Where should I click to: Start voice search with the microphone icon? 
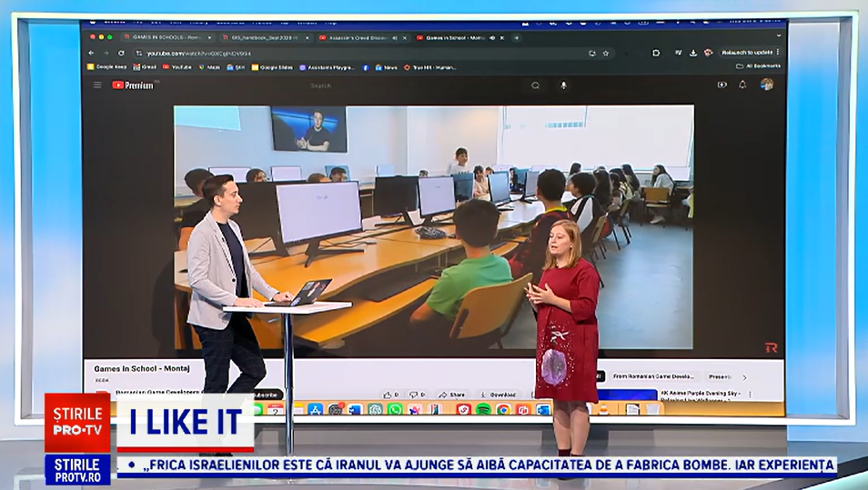pos(563,85)
